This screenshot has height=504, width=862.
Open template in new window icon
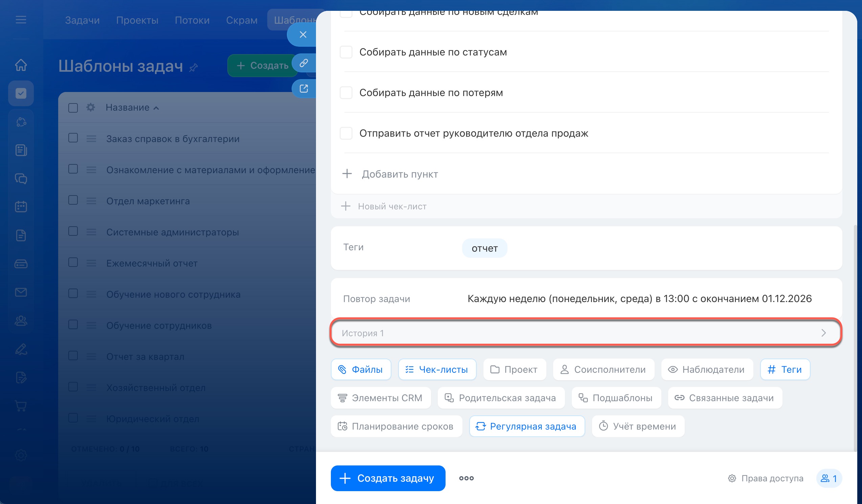pos(303,89)
